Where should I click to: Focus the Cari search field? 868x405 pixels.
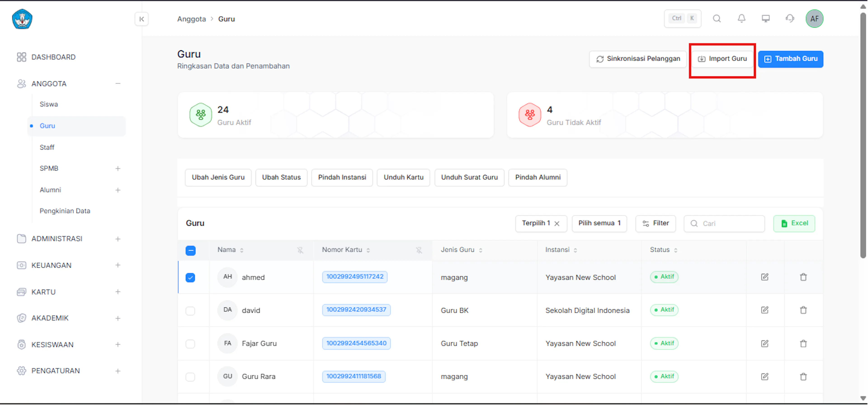point(724,224)
